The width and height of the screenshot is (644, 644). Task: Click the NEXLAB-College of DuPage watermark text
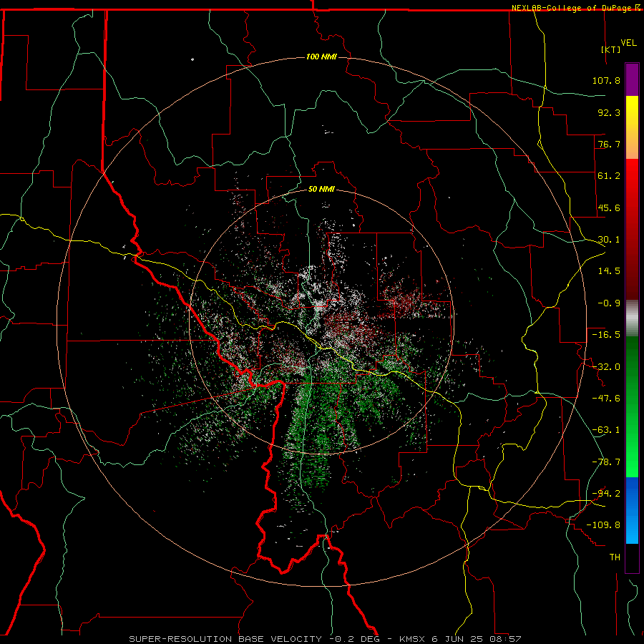(x=576, y=8)
